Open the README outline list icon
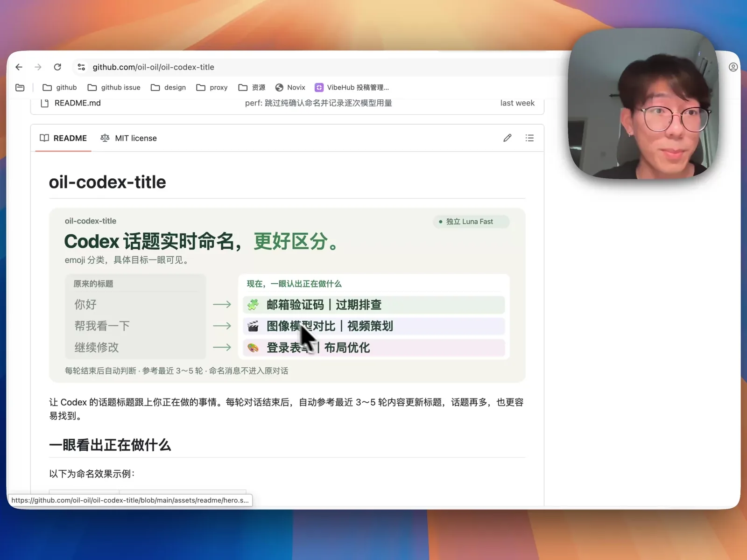Screen dimensions: 747x560 tap(529, 138)
